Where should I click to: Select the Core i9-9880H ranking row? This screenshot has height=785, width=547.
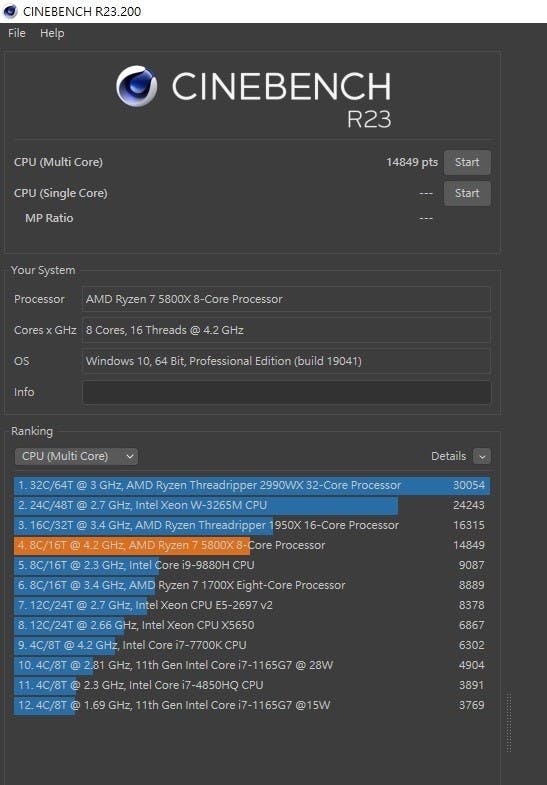[x=252, y=565]
